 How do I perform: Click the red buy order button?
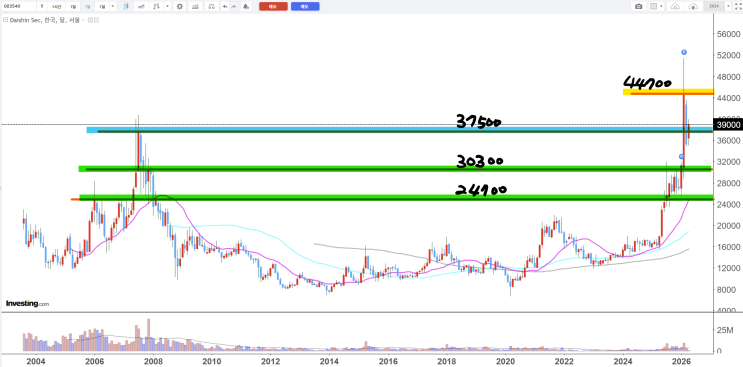[x=273, y=6]
